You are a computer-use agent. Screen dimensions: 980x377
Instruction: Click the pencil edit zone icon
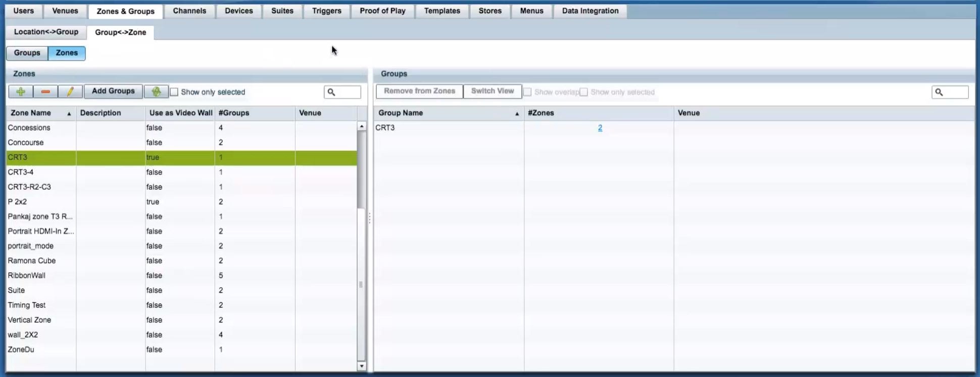(x=70, y=91)
